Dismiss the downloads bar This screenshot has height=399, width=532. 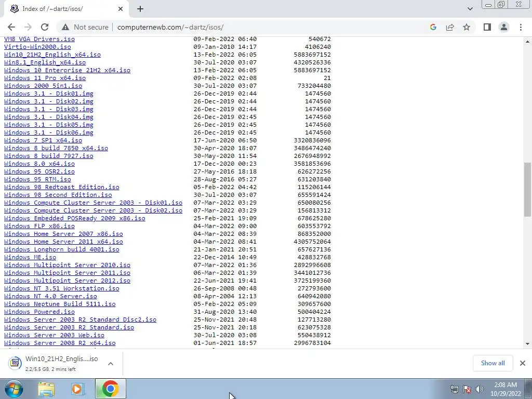(523, 363)
